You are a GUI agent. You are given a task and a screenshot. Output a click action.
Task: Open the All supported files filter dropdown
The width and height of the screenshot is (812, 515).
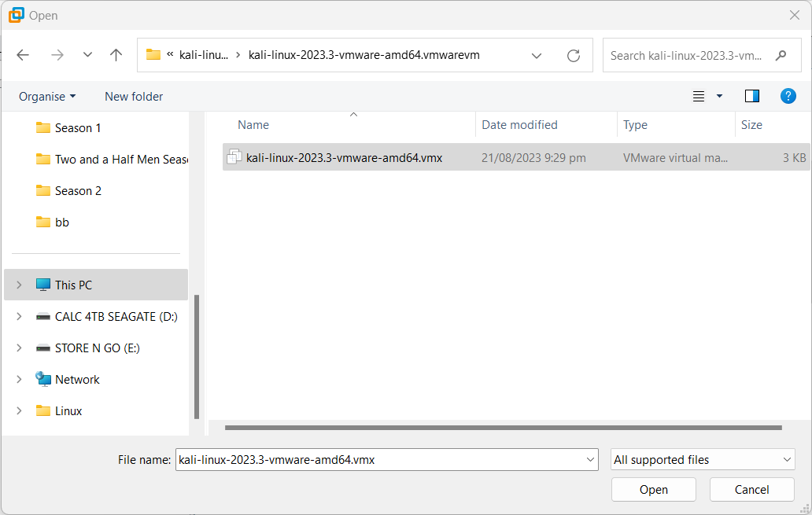pyautogui.click(x=703, y=460)
